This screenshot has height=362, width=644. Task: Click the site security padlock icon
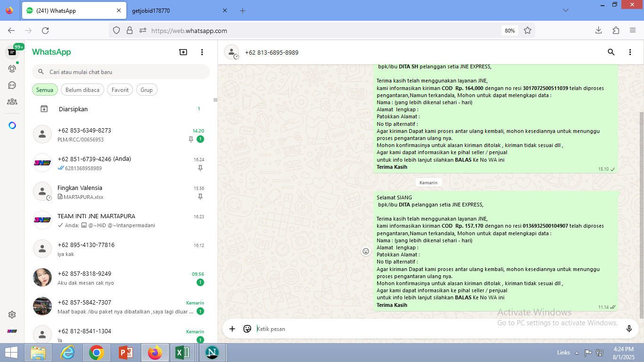tap(130, 30)
